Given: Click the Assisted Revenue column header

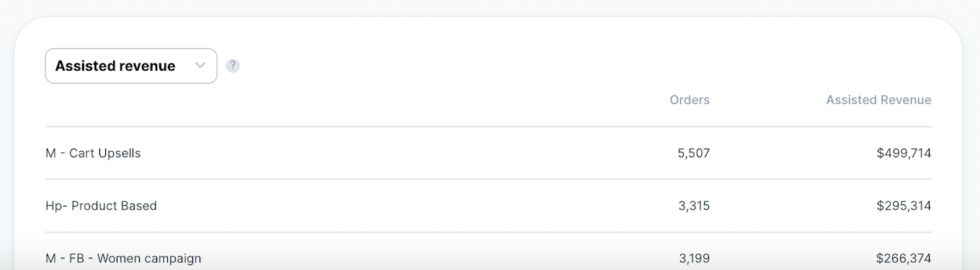Looking at the screenshot, I should click(x=878, y=100).
